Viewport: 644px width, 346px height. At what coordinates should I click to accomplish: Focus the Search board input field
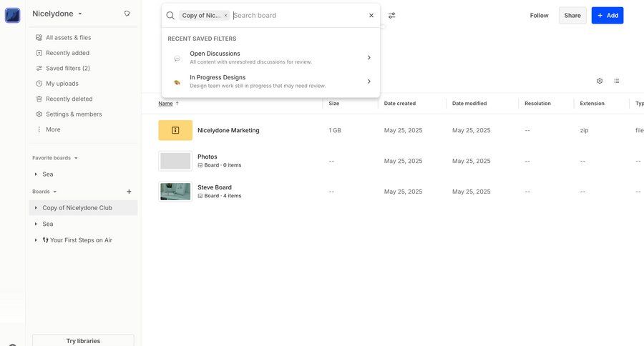tap(298, 16)
